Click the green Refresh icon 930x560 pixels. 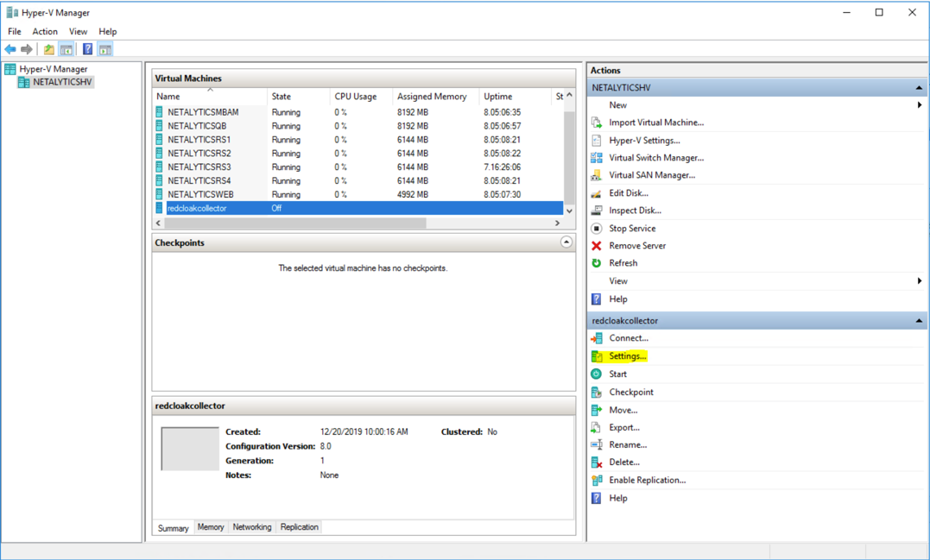597,263
